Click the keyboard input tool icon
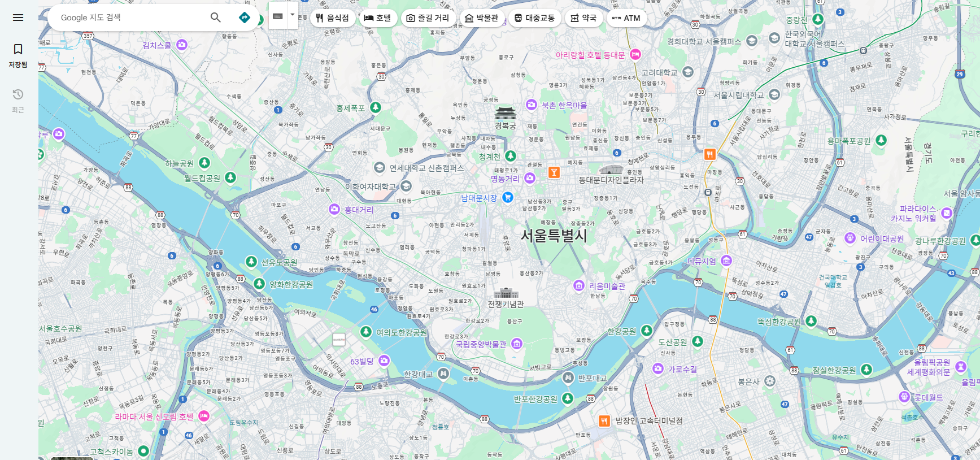The image size is (980, 460). (278, 16)
